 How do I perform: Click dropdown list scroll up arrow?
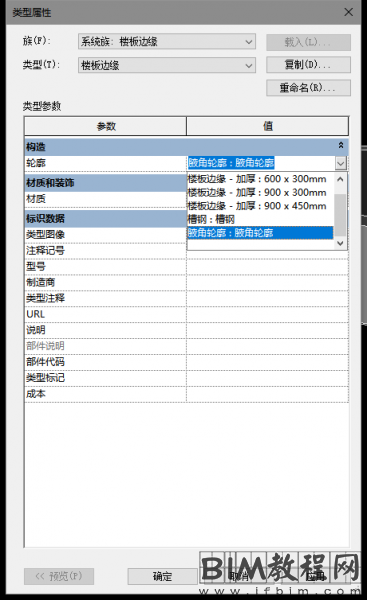click(x=340, y=179)
